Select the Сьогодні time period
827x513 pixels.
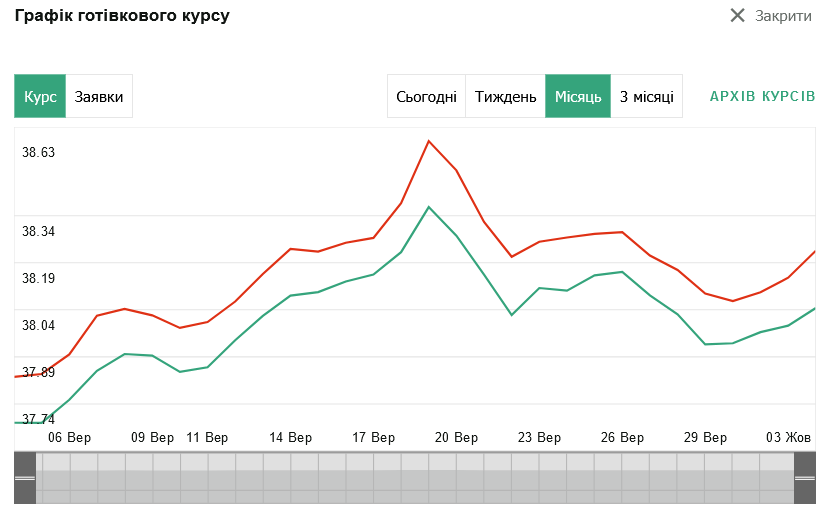coord(426,97)
